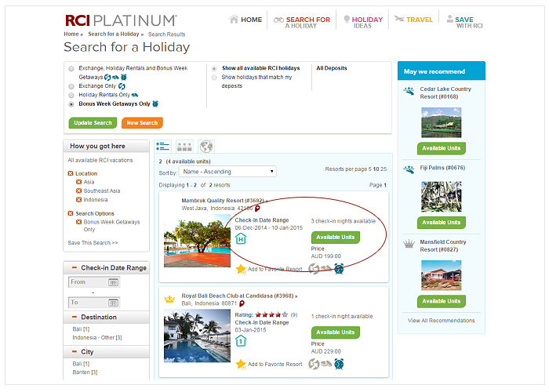Click the exchange arrows icon for Royal Bali
549x392 pixels.
point(314,364)
